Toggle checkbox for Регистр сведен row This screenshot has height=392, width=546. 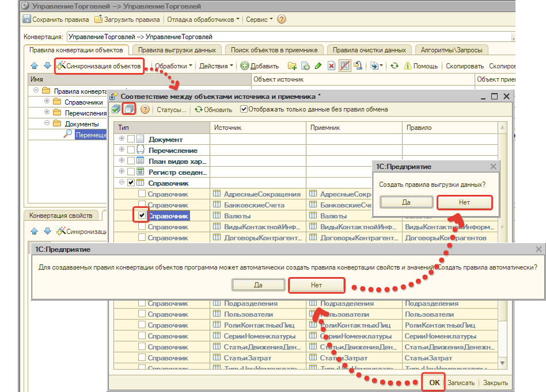[131, 171]
